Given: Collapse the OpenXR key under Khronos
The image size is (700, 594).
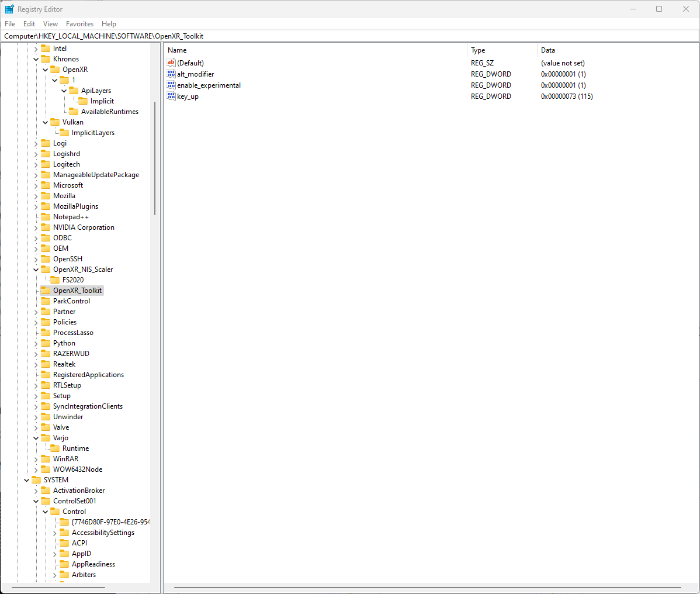Looking at the screenshot, I should pyautogui.click(x=46, y=70).
